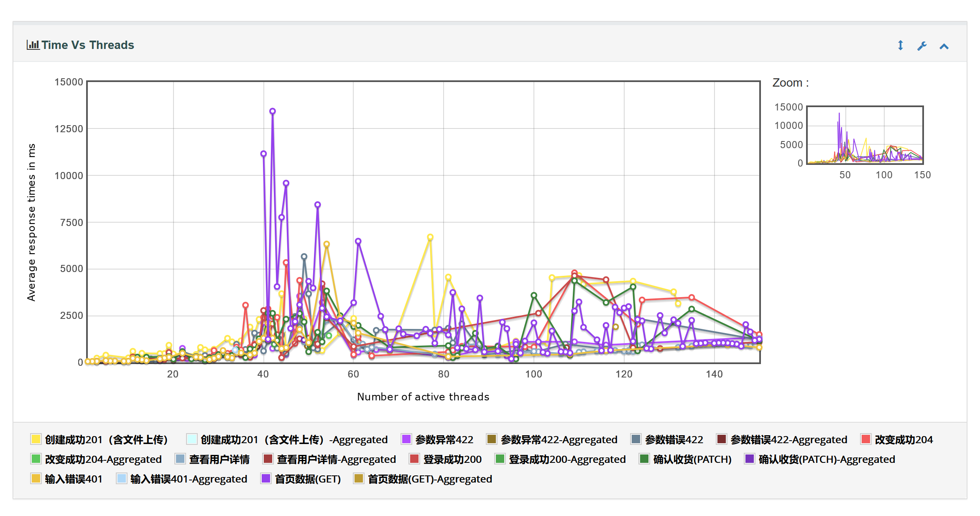980x516 pixels.
Task: Click the 首页数据(GET) purple legend swatch
Action: pos(265,479)
